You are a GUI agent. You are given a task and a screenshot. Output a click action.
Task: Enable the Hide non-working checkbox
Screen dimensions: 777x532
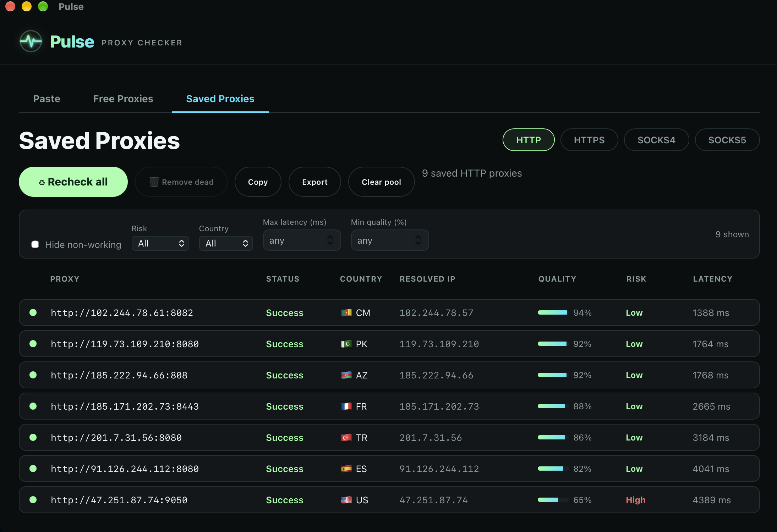[x=35, y=244]
